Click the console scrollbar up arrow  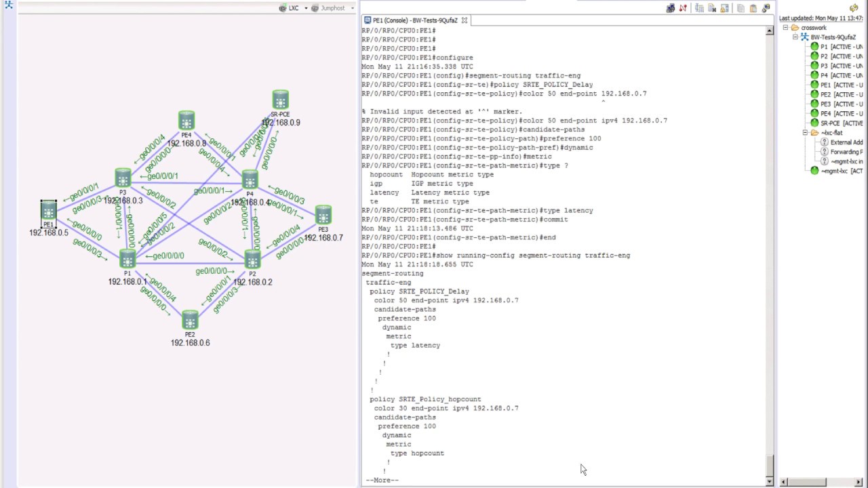click(770, 30)
